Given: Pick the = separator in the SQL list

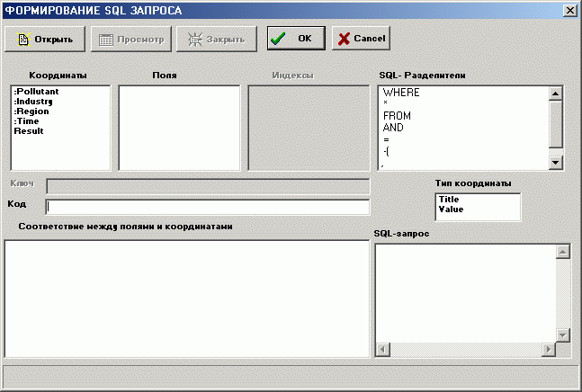Looking at the screenshot, I should (x=386, y=140).
